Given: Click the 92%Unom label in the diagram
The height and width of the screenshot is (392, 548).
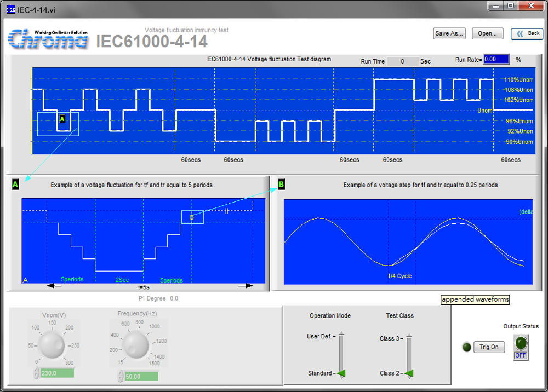Looking at the screenshot, I should pyautogui.click(x=520, y=131).
